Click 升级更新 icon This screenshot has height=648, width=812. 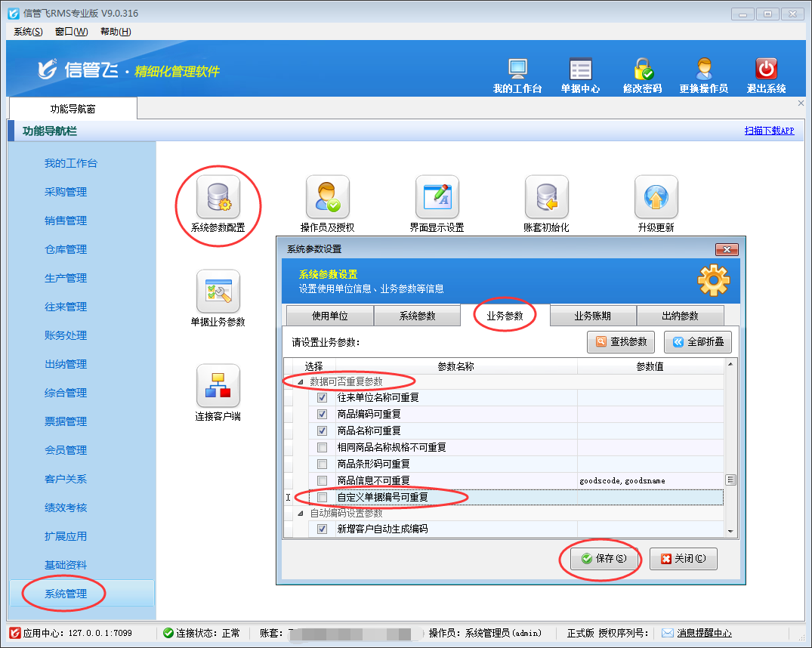(x=656, y=198)
